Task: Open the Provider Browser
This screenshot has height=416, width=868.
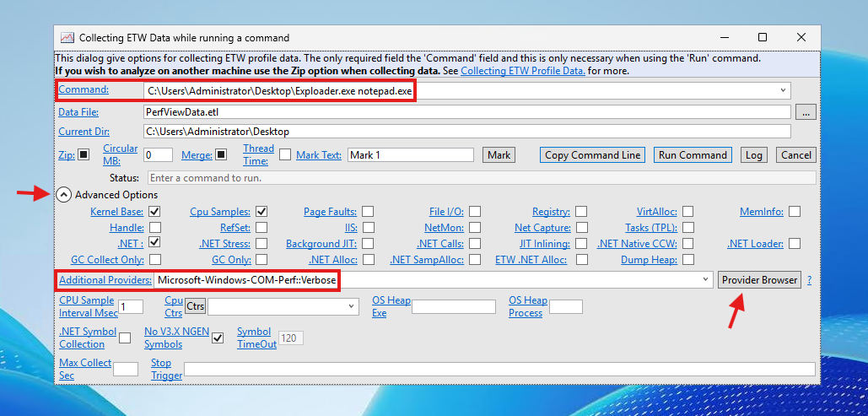Action: pos(759,280)
